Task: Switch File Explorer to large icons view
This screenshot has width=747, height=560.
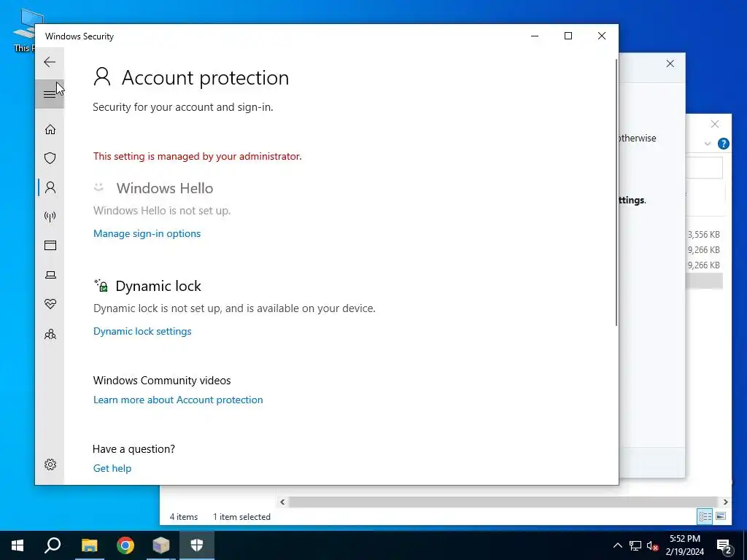Action: [720, 516]
